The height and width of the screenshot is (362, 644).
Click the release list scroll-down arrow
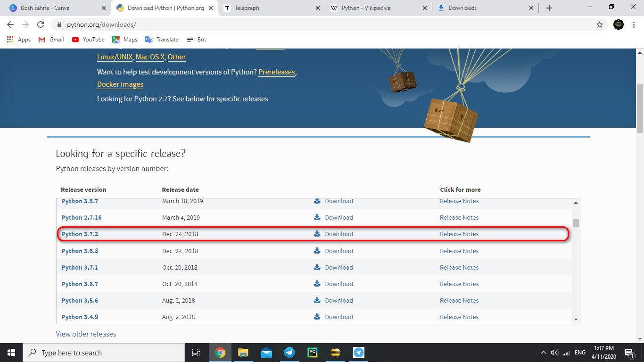click(x=576, y=320)
